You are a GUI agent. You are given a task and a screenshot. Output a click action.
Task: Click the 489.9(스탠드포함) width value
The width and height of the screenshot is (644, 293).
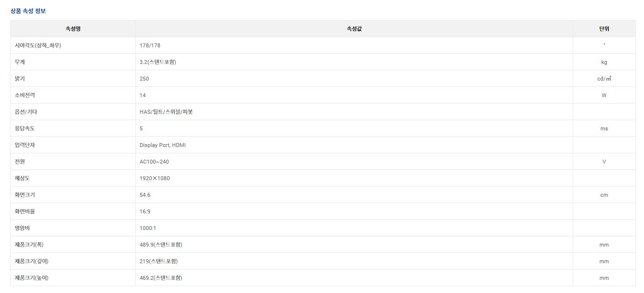161,245
